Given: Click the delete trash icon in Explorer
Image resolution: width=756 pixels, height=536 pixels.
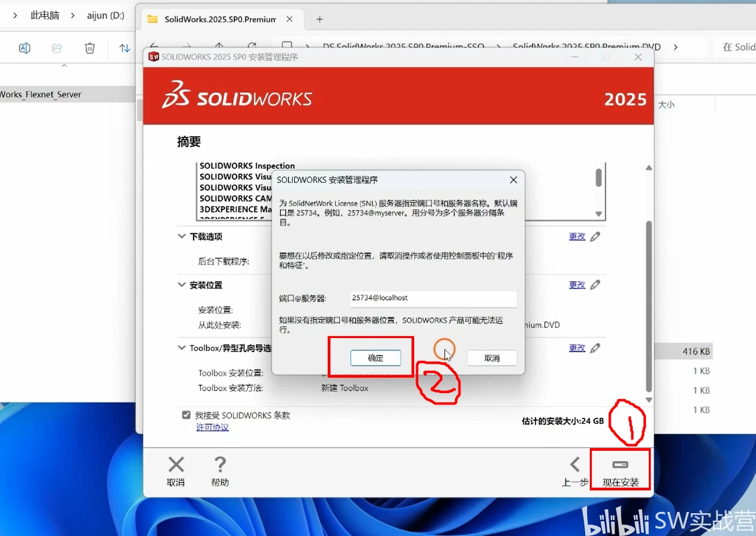Looking at the screenshot, I should coord(90,48).
